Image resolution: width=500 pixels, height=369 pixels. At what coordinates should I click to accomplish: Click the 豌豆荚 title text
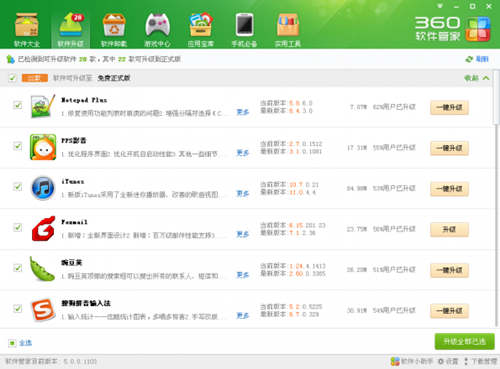click(x=72, y=263)
